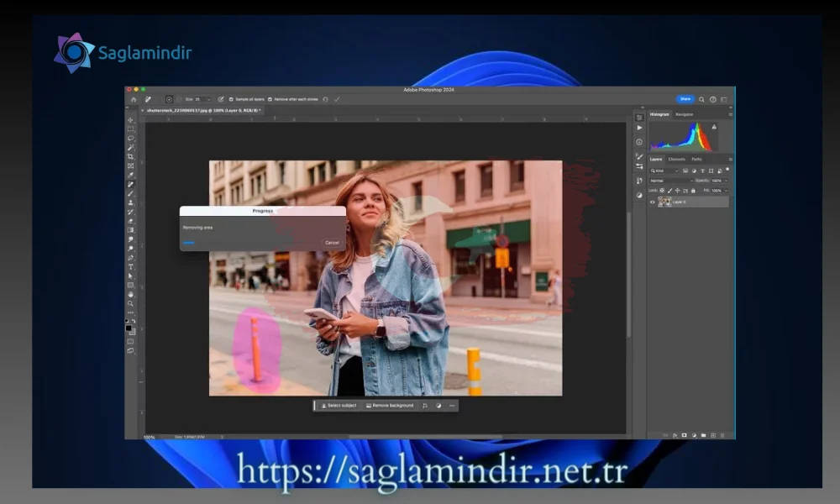The image size is (840, 504).
Task: Select the Clone Stamp tool
Action: pyautogui.click(x=131, y=202)
